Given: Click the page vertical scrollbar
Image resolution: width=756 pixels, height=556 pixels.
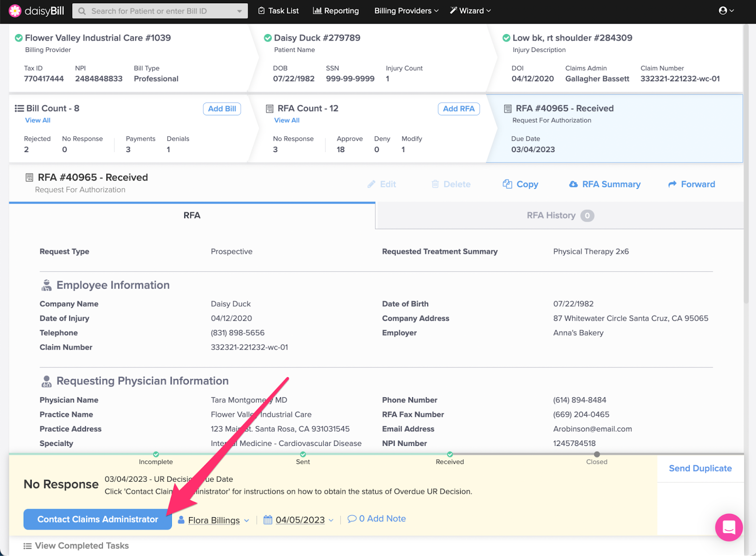Looking at the screenshot, I should coord(746,163).
